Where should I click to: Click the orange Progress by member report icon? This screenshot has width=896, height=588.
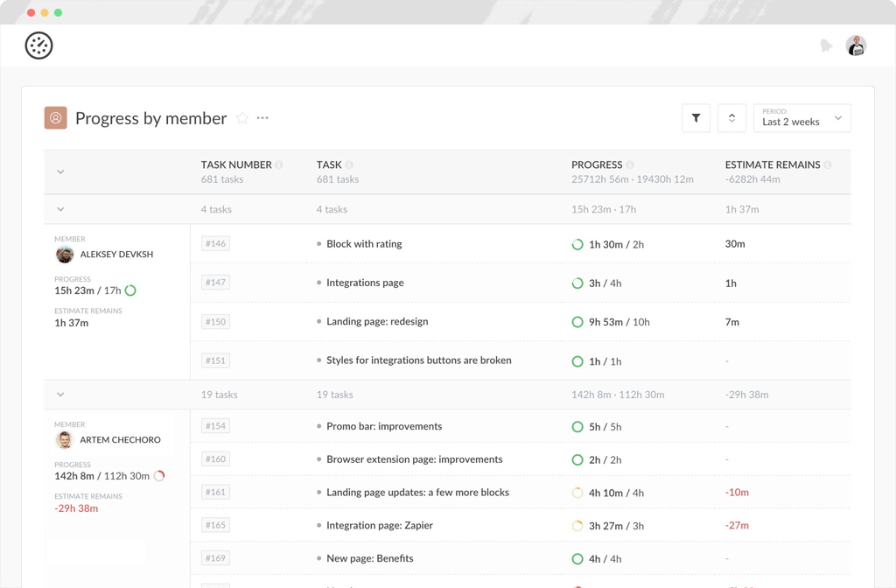point(55,117)
